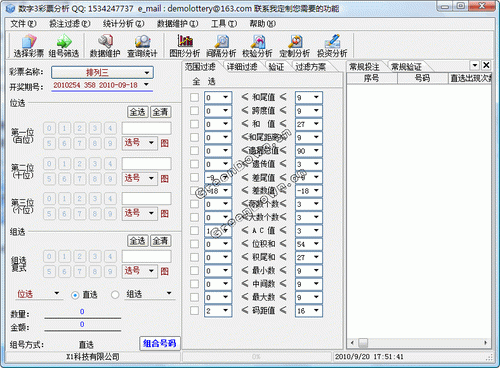
Task: Select the 间隔分析 toolbar icon
Action: tap(221, 46)
